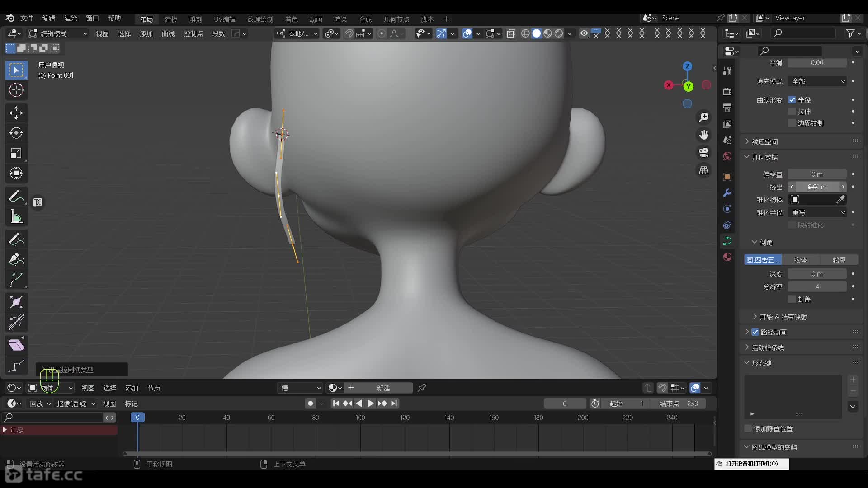Viewport: 868px width, 488px height.
Task: Switch to rendered viewport shading
Action: [x=559, y=33]
